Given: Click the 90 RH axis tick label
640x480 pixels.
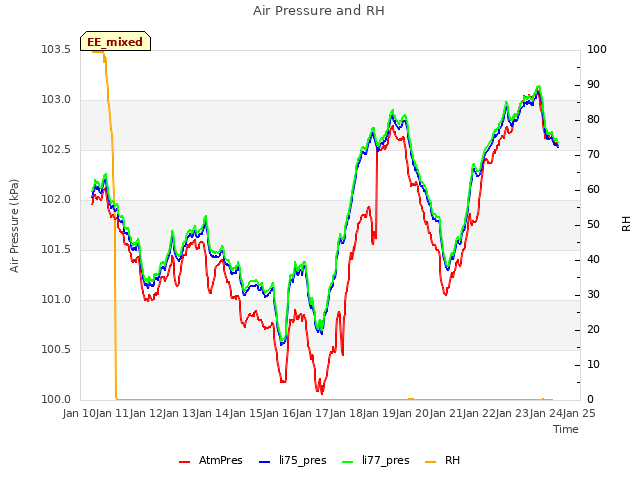Looking at the screenshot, I should click(593, 85).
